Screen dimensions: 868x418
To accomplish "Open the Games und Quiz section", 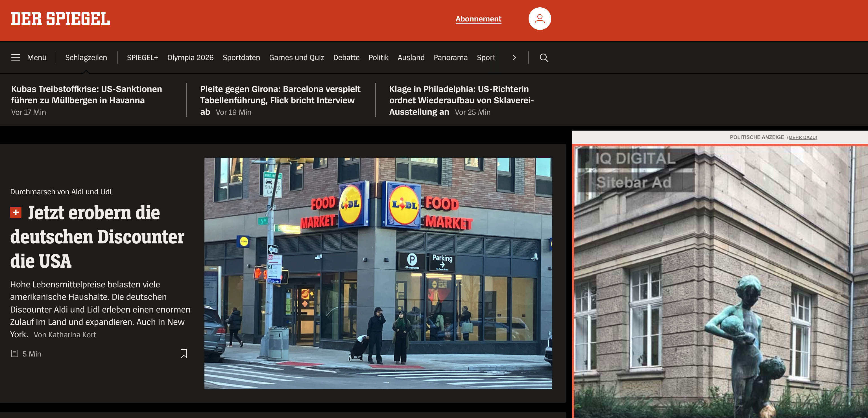I will pos(296,58).
